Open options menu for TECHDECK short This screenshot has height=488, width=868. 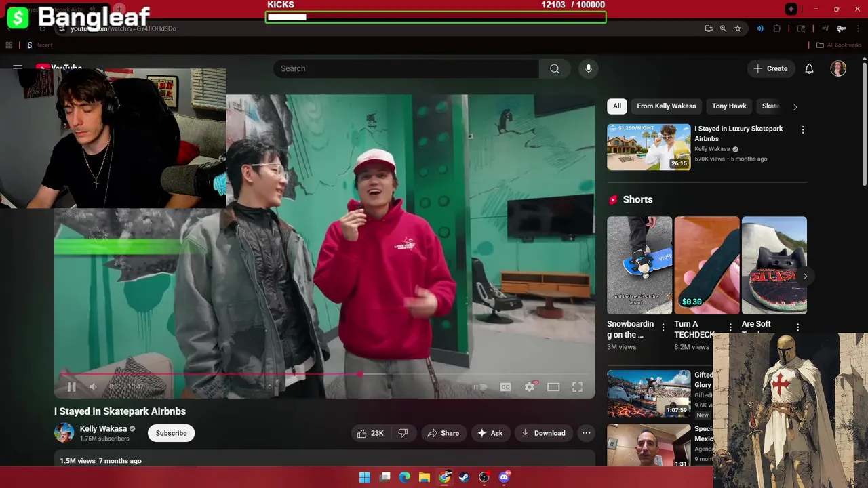tap(730, 327)
